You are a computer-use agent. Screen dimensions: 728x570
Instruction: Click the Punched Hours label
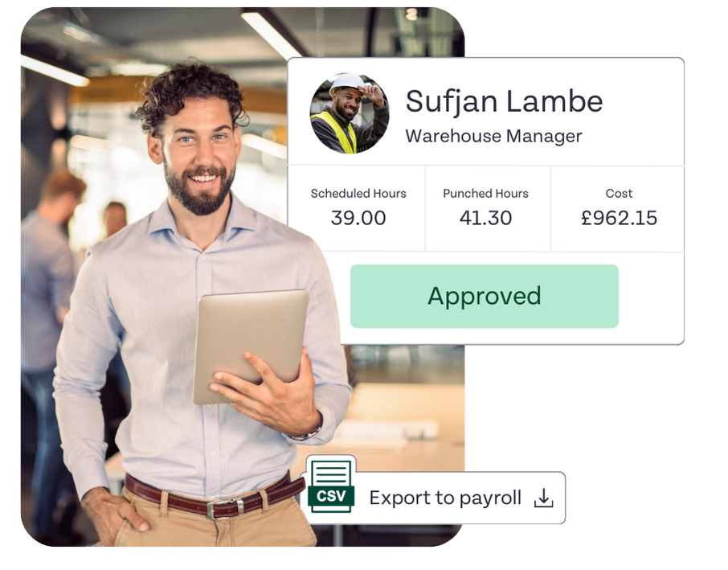pos(485,193)
